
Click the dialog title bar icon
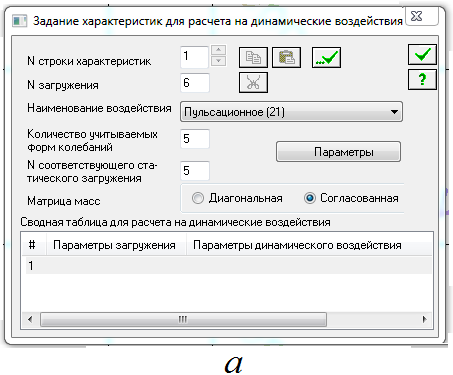pos(19,21)
